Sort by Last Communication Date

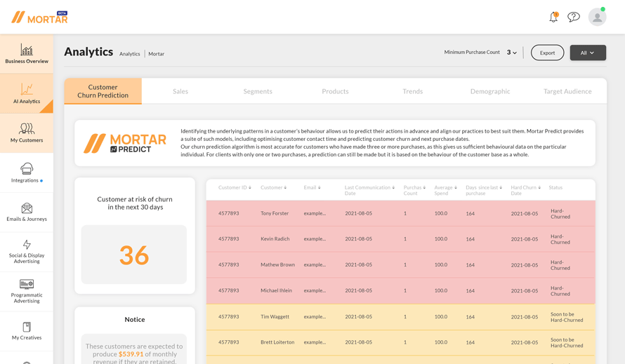point(369,190)
